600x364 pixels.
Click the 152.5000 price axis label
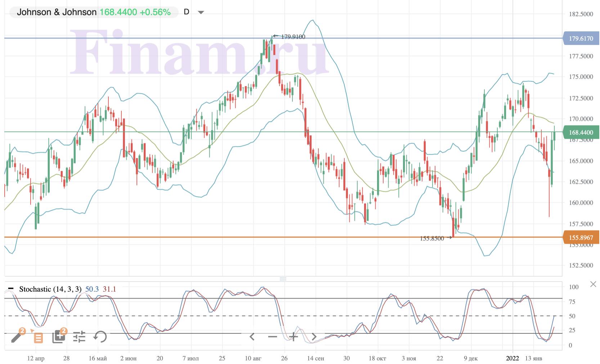[x=581, y=265]
